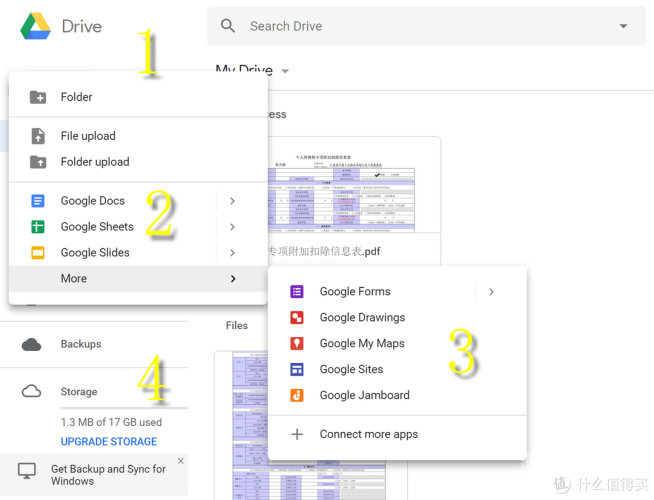Click the Backups cloud icon

[x=31, y=344]
